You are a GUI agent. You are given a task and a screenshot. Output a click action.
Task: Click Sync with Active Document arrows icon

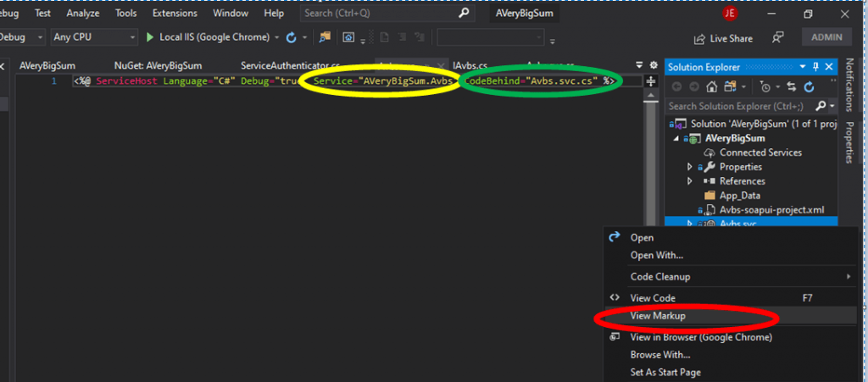pyautogui.click(x=791, y=86)
